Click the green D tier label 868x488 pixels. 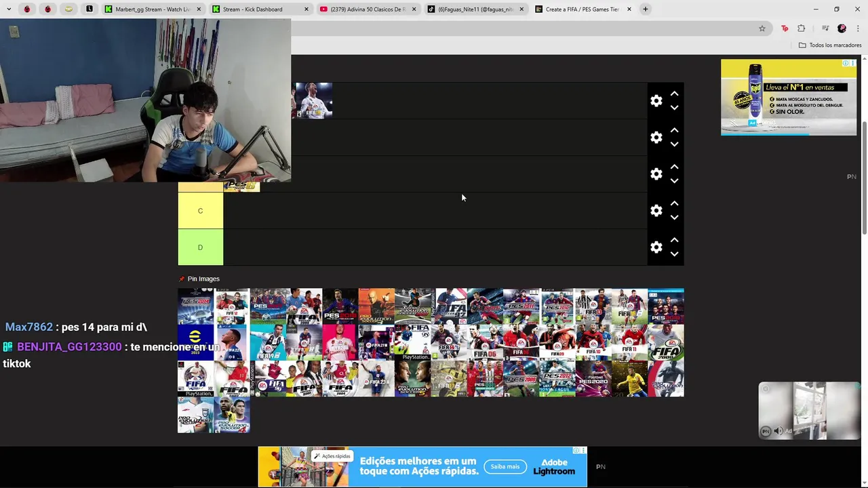200,247
